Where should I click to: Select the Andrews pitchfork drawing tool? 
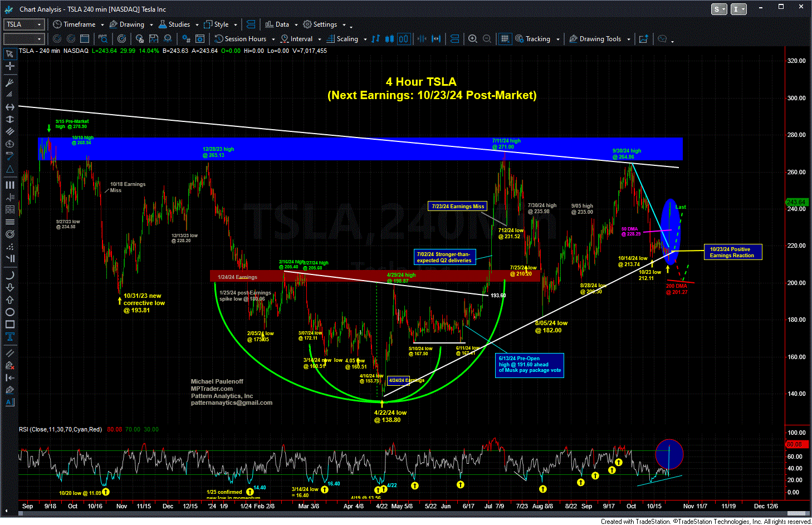coord(9,82)
